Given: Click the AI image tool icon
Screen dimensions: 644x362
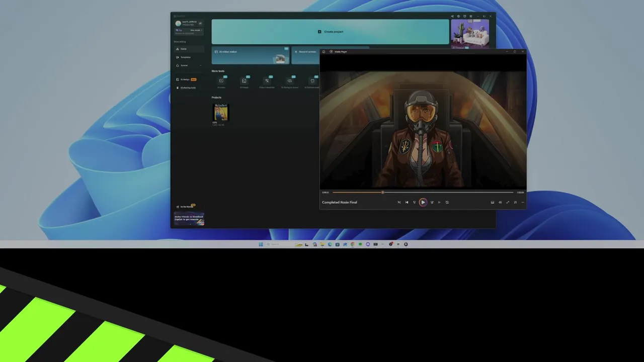Looking at the screenshot, I should 244,81.
